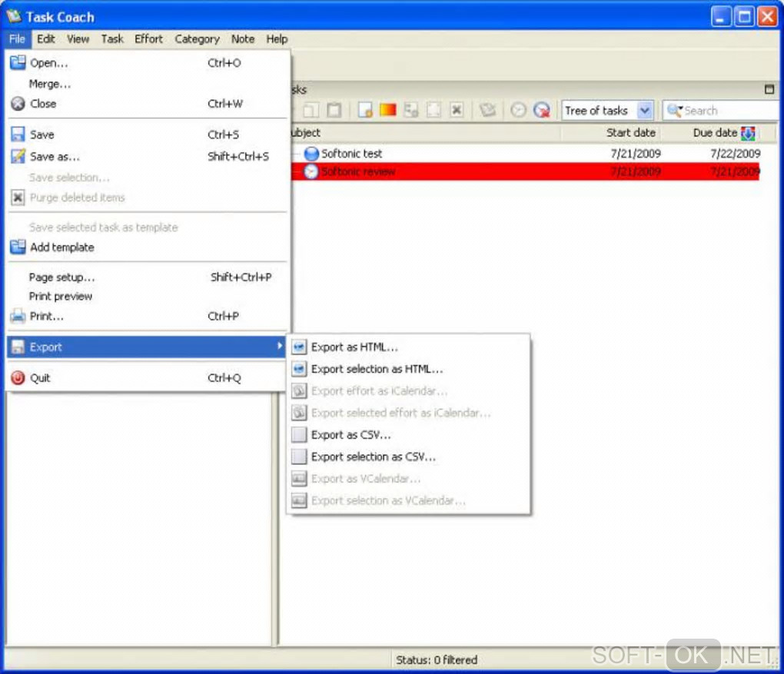The height and width of the screenshot is (674, 784).
Task: Choose Print preview menu entry
Action: coord(148,297)
